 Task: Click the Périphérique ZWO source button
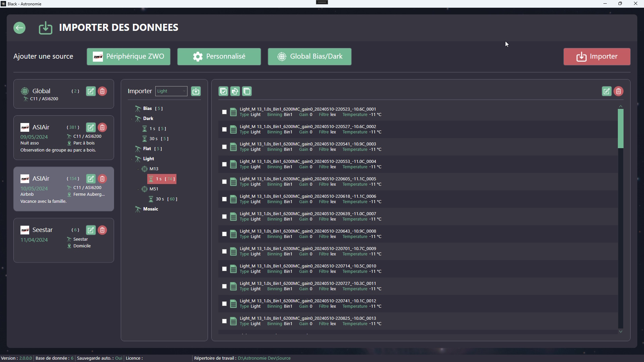128,57
